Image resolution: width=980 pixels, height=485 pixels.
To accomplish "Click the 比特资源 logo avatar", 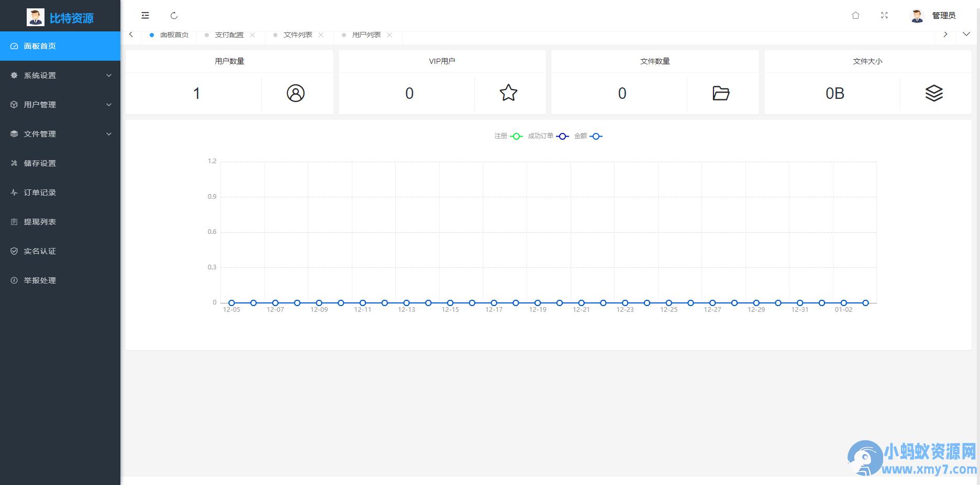I will 36,17.
